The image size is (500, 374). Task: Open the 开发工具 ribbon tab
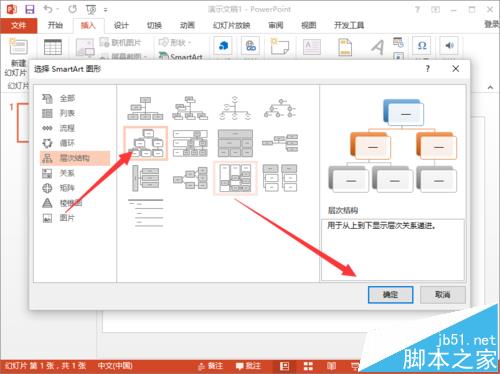(349, 25)
